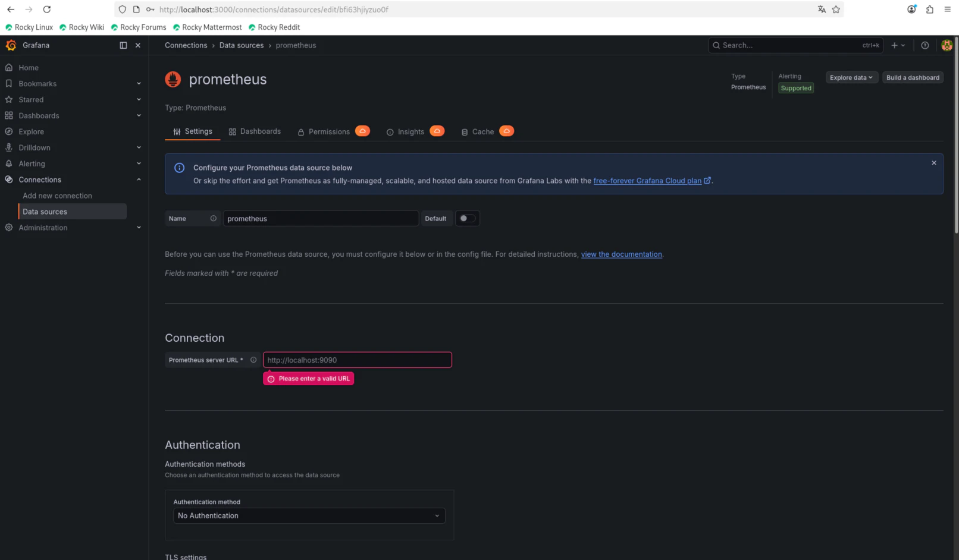Switch to the Cache tab
959x560 pixels.
478,132
